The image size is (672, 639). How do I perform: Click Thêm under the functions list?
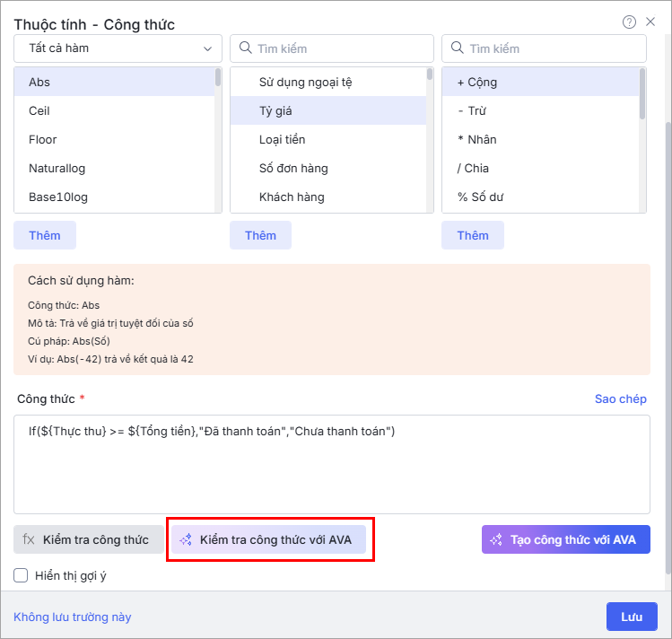[x=45, y=235]
